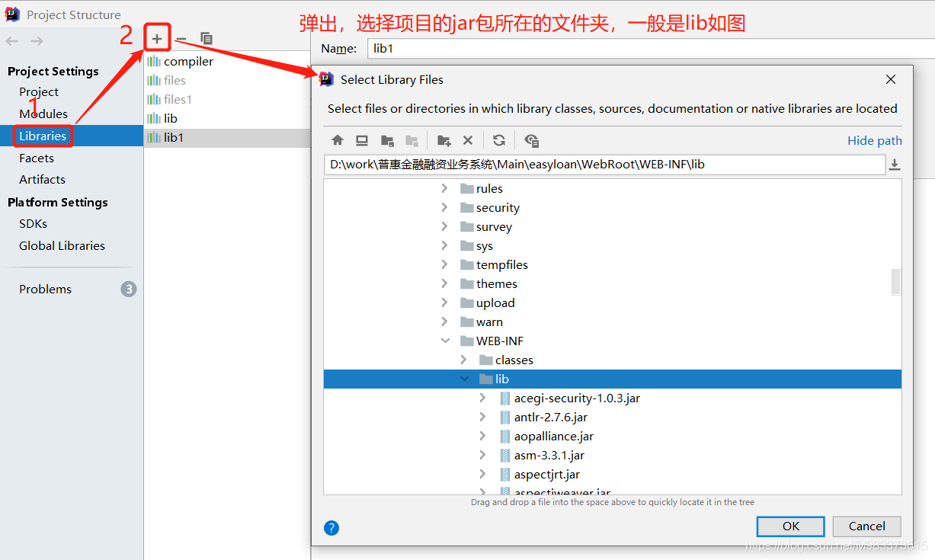Screen dimensions: 935x560
Task: Expand acegi-security-1.0.3.jar
Action: (x=482, y=398)
